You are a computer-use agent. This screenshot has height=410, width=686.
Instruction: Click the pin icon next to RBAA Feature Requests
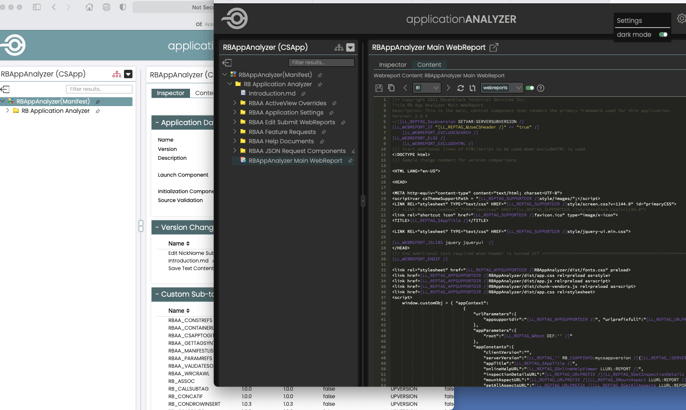point(324,132)
